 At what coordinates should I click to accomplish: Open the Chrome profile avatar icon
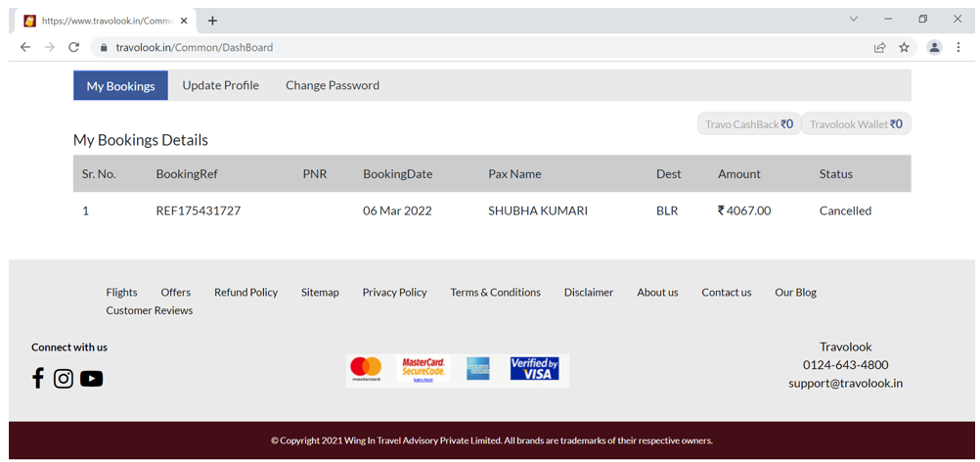(x=934, y=47)
